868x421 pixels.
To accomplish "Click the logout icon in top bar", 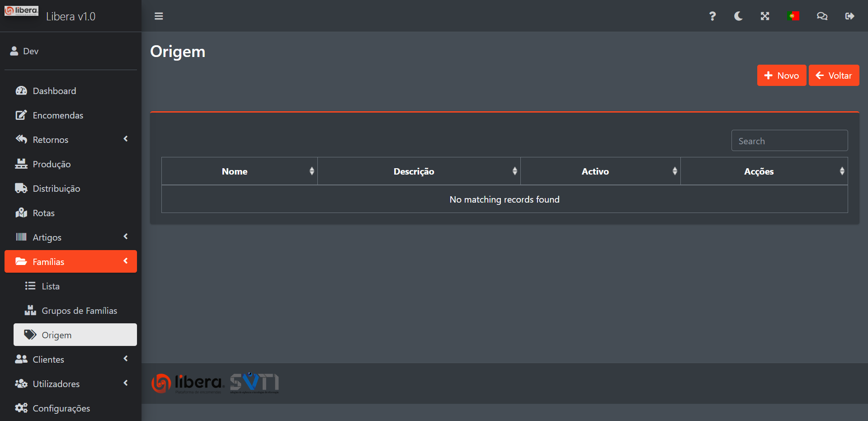I will [849, 16].
